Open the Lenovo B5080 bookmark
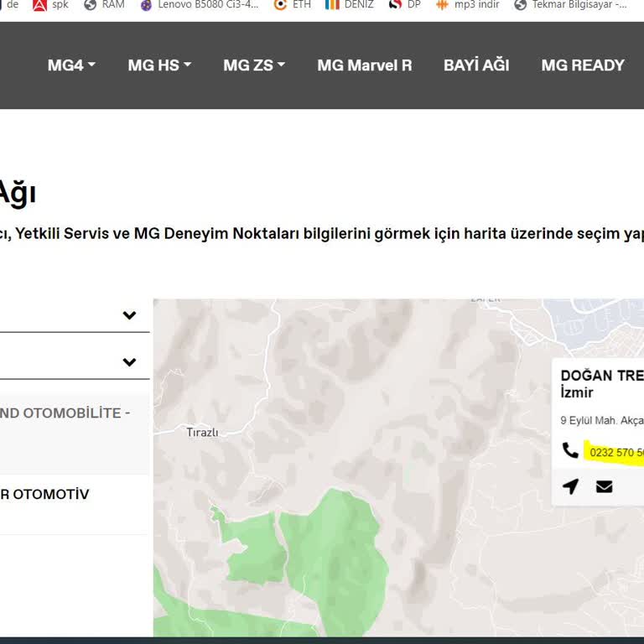This screenshot has width=644, height=644. [x=200, y=5]
